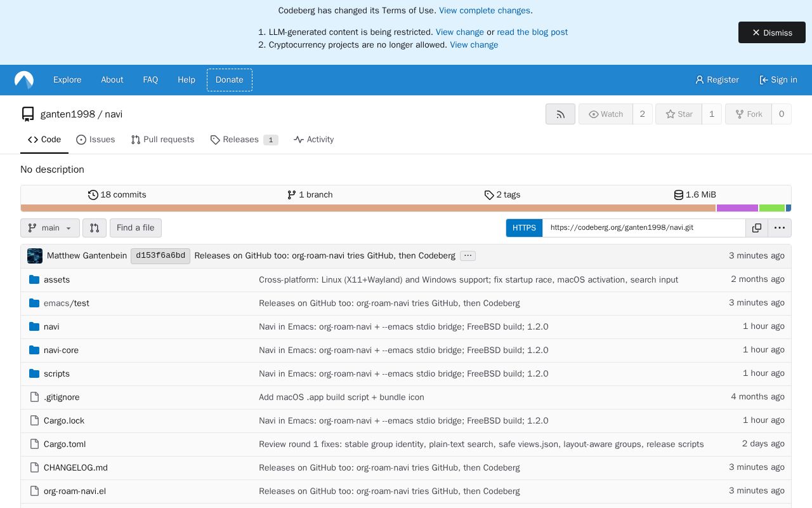Expand the main branch dropdown

click(x=50, y=228)
